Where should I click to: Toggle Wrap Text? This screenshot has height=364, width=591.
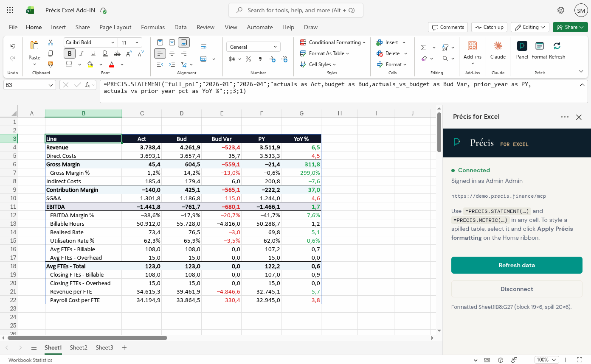[x=204, y=47]
